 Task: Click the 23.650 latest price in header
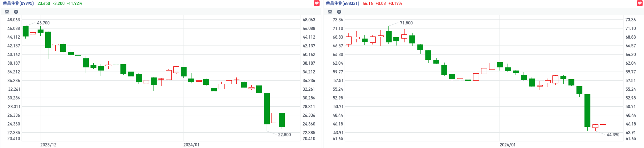[44, 3]
